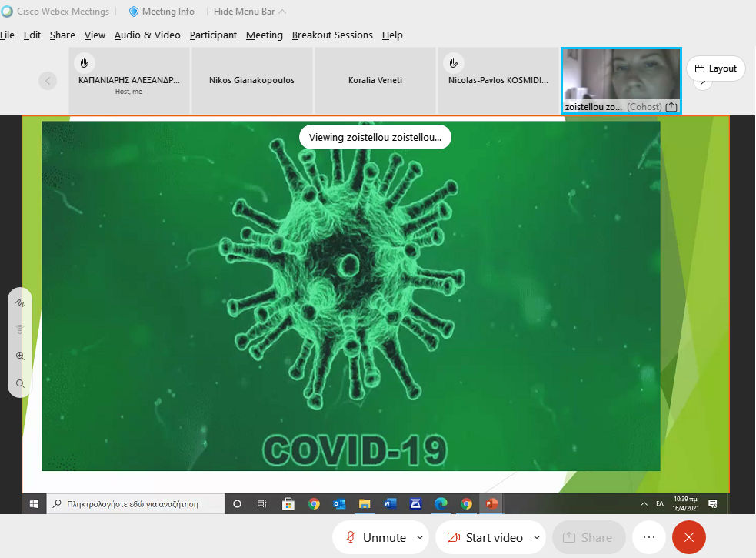Toggle microphone with Unmute button

(375, 537)
